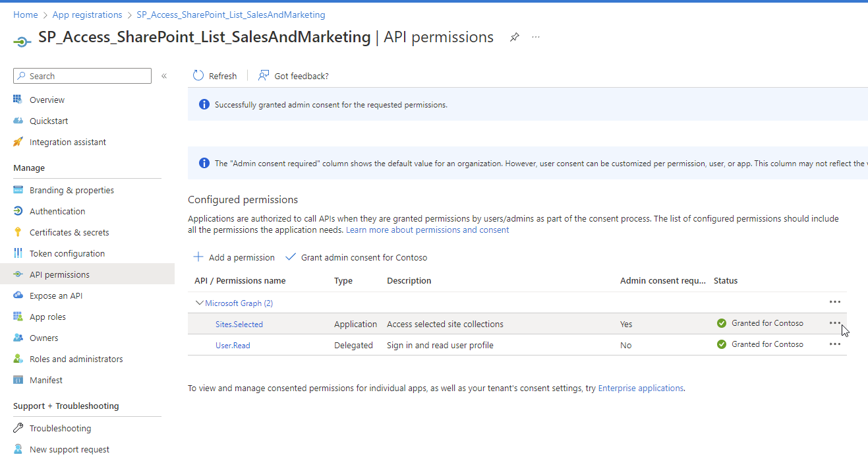868x463 pixels.
Task: Open the options menu for Sites.Selected permission
Action: click(x=834, y=323)
